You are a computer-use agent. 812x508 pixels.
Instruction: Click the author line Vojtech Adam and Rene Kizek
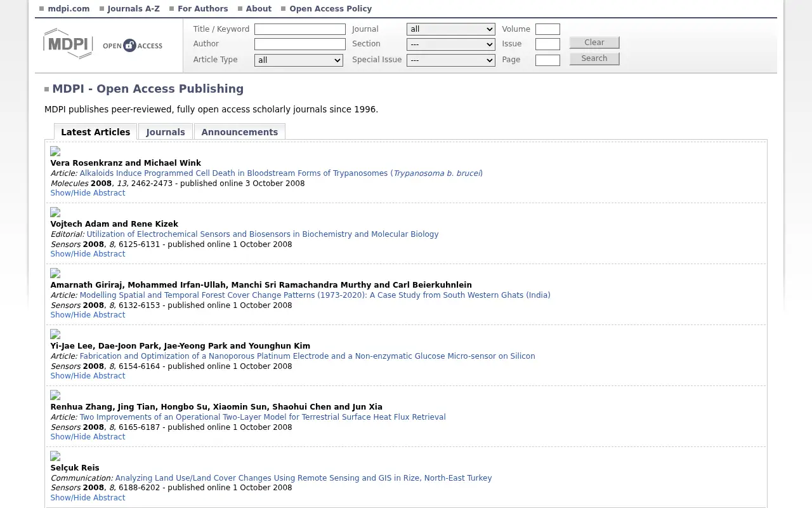114,224
